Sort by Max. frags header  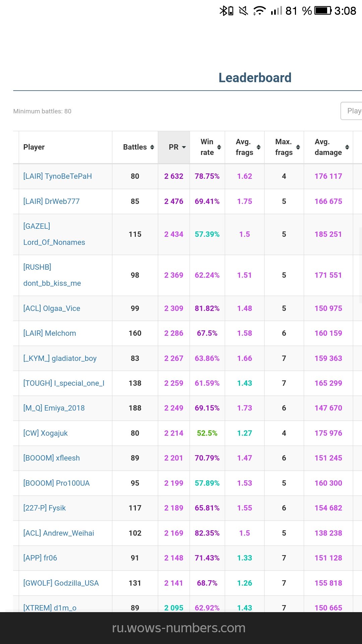pos(284,147)
